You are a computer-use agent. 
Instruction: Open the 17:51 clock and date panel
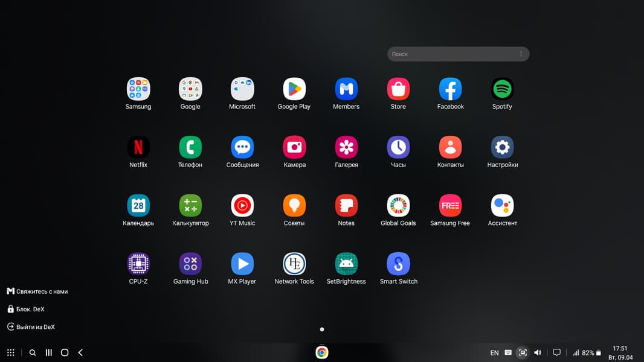point(620,352)
